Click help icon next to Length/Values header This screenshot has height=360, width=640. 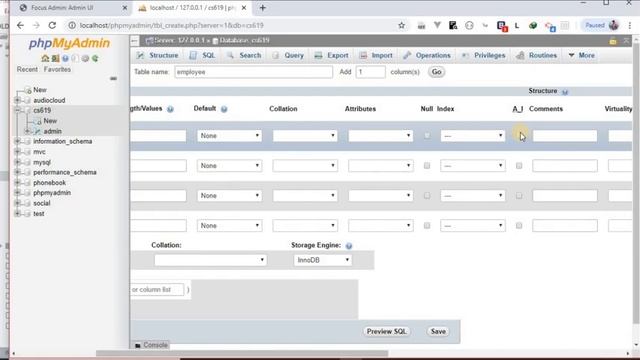170,109
